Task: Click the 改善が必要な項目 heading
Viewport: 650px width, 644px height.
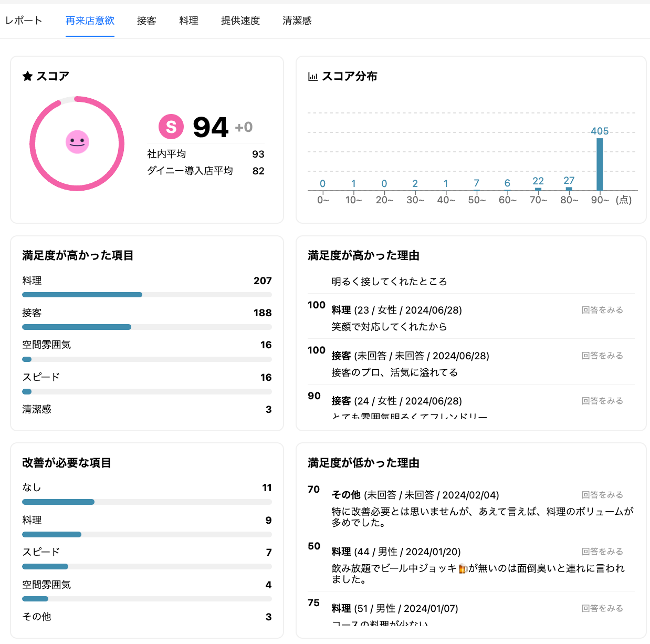Action: pyautogui.click(x=67, y=463)
